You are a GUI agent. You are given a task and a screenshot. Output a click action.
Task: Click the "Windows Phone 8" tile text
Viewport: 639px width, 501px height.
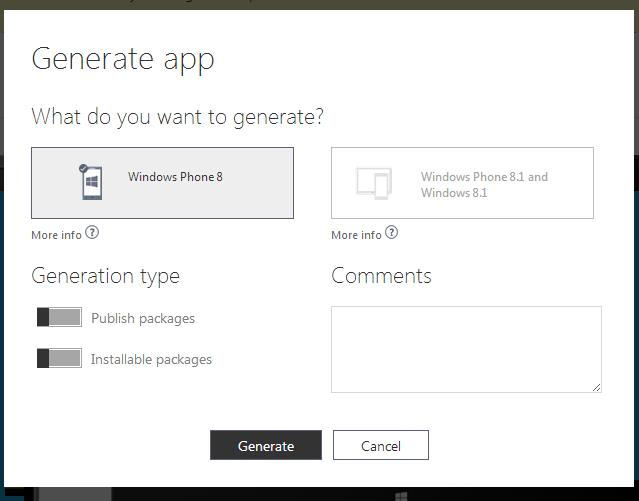175,177
